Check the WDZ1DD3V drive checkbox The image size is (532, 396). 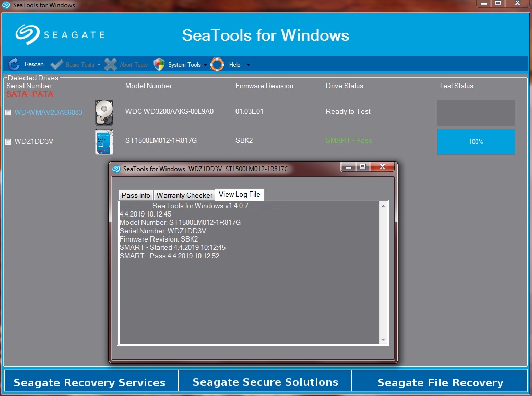pos(8,142)
